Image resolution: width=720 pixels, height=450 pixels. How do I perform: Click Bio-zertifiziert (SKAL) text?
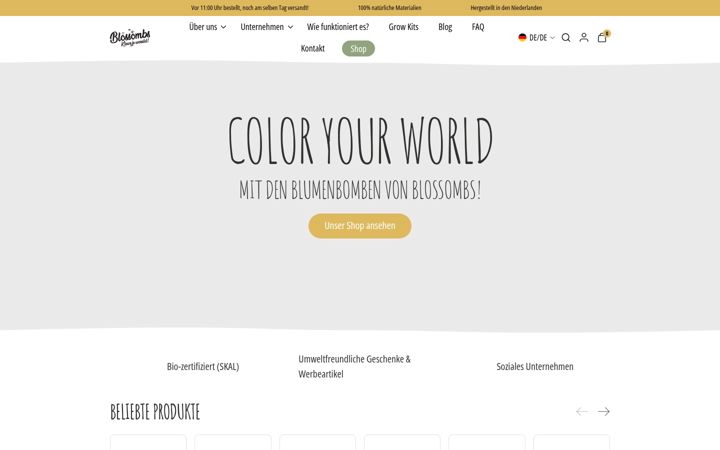pos(203,366)
